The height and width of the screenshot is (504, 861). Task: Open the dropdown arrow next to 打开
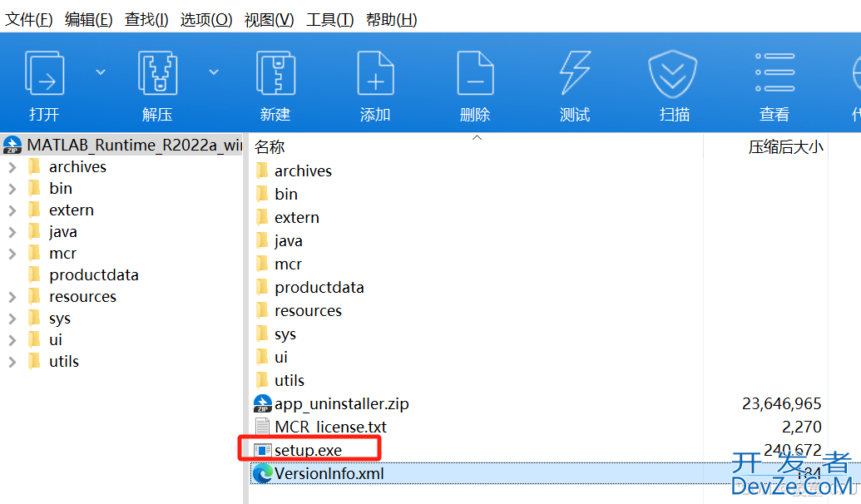tap(101, 72)
